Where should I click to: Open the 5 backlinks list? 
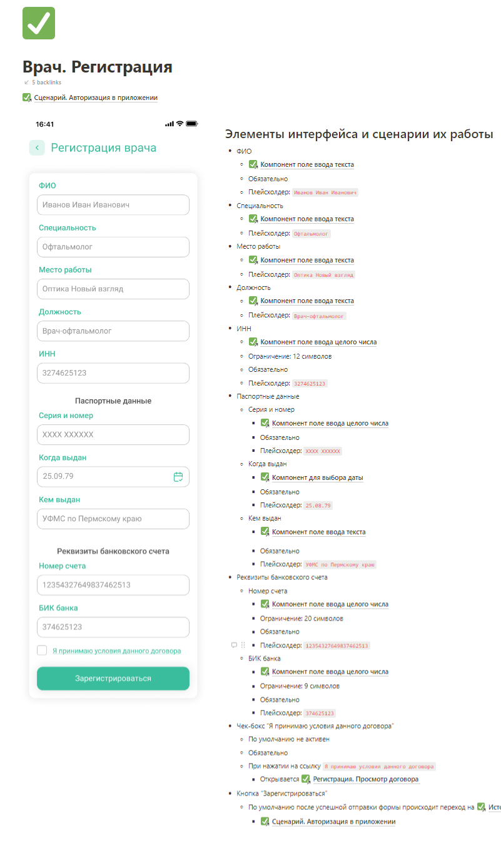click(x=46, y=82)
